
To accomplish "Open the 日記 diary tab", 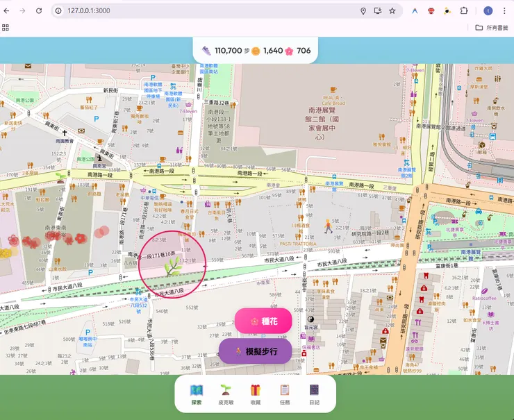I will point(314,394).
